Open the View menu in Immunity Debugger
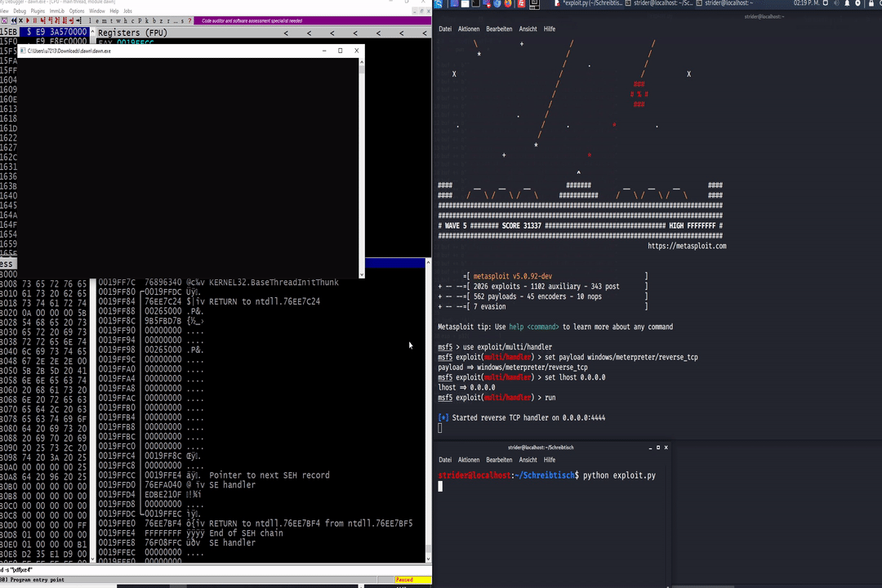Image resolution: width=882 pixels, height=588 pixels. tap(5, 11)
